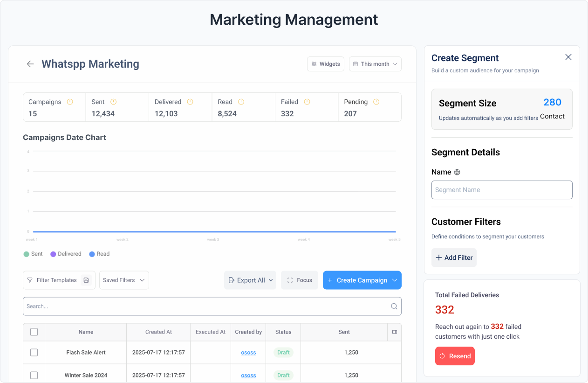Tick the Flash Sale Alert checkbox
The width and height of the screenshot is (588, 383).
[34, 353]
